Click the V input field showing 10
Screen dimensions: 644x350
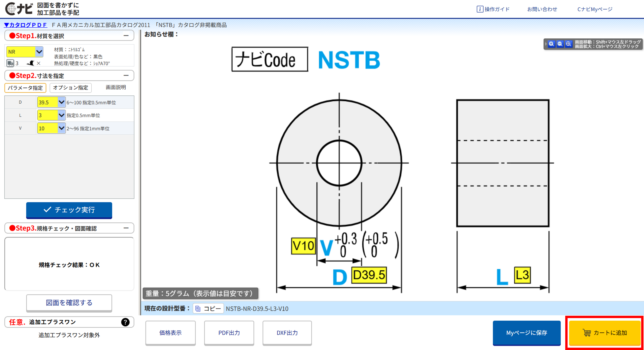48,128
